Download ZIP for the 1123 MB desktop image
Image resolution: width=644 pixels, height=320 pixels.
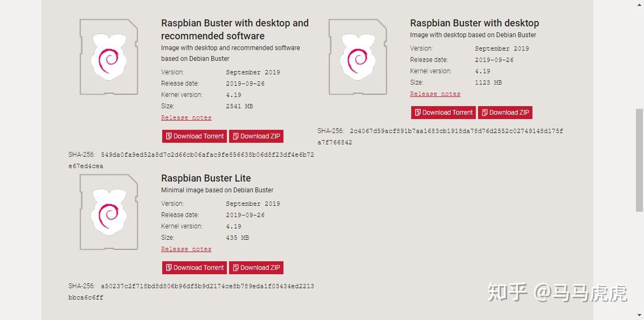click(505, 113)
